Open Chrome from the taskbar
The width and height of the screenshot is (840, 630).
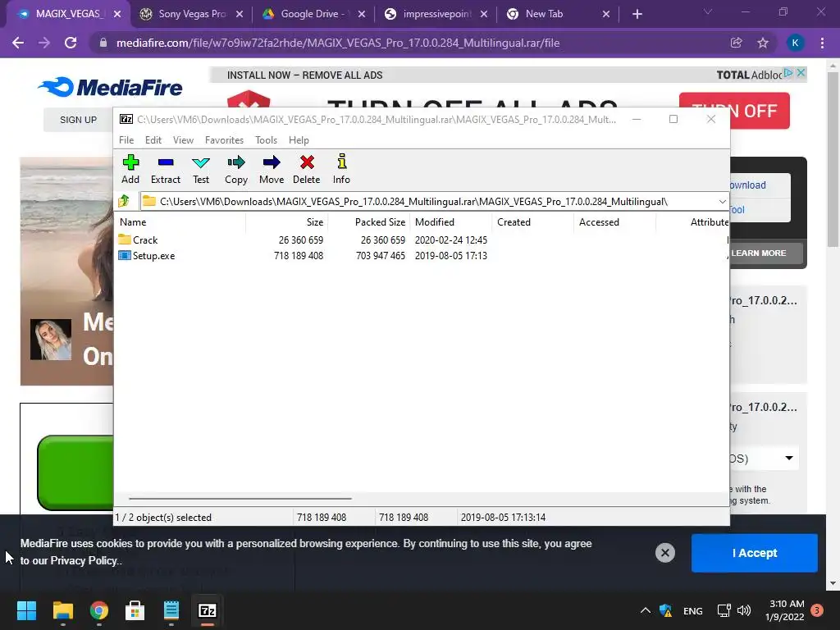tap(99, 610)
